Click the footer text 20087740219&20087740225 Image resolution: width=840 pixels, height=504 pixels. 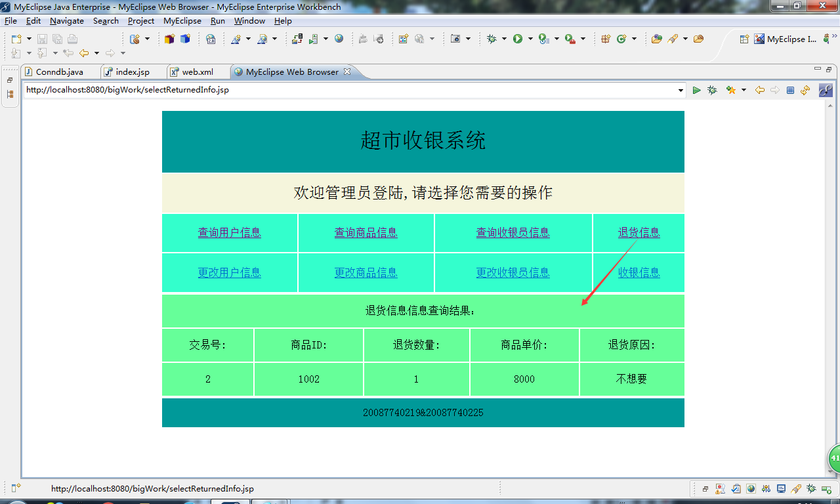(423, 413)
